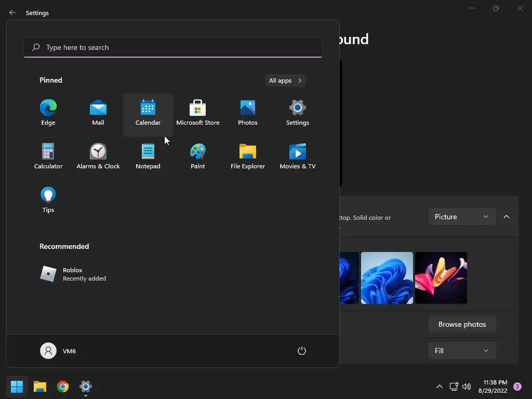
Task: Click the Pinned section heading
Action: 51,80
